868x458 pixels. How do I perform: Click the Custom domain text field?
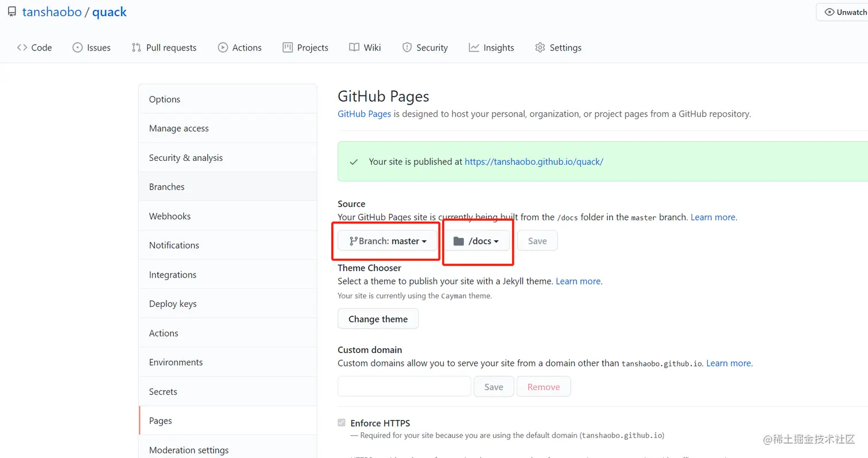404,387
